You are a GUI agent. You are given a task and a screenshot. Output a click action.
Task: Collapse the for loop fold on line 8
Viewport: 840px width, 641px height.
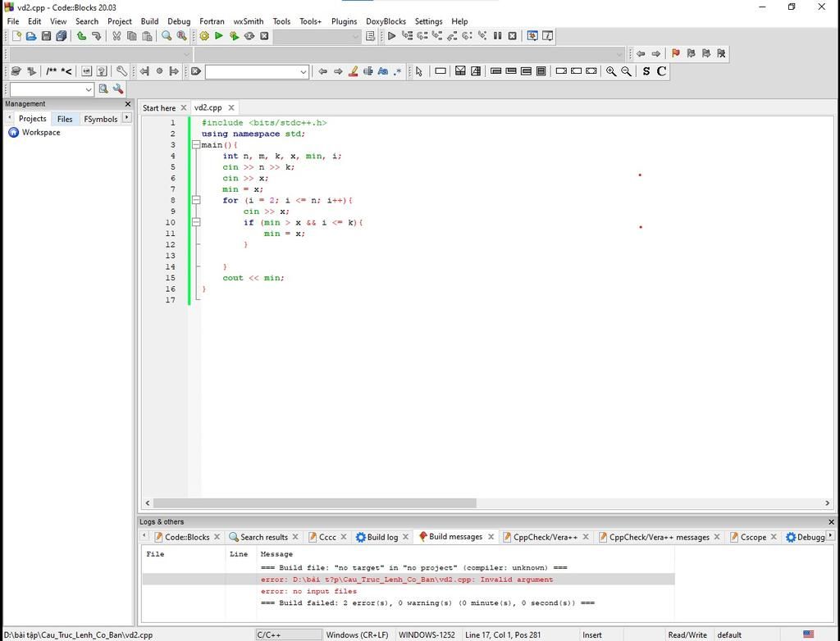coord(196,200)
